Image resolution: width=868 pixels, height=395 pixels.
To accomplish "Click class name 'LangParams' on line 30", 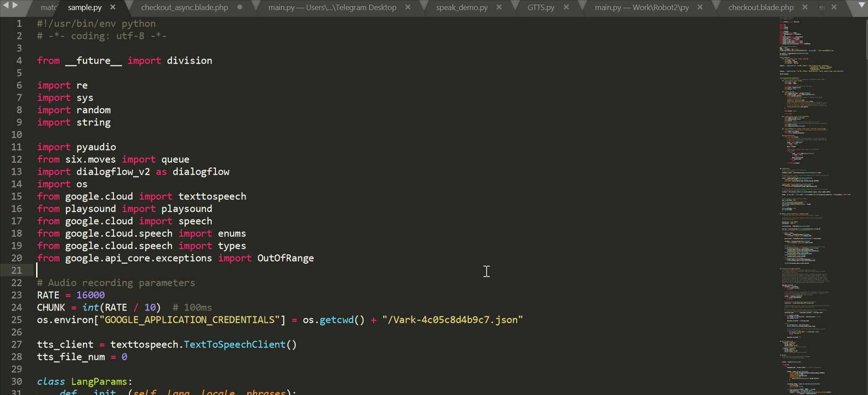I will (99, 382).
